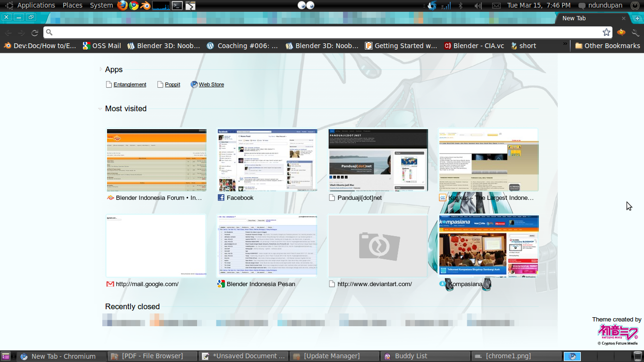Switch to chrome1.png window
Image resolution: width=644 pixels, height=362 pixels.
point(516,356)
